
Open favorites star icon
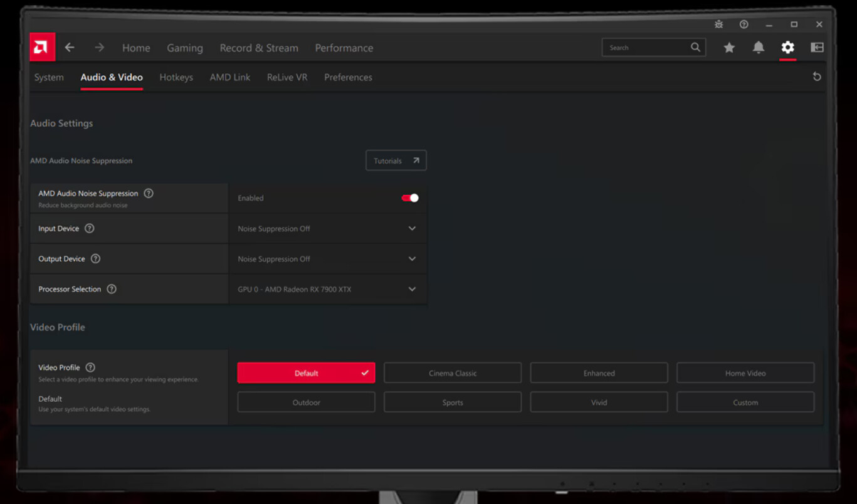[729, 48]
